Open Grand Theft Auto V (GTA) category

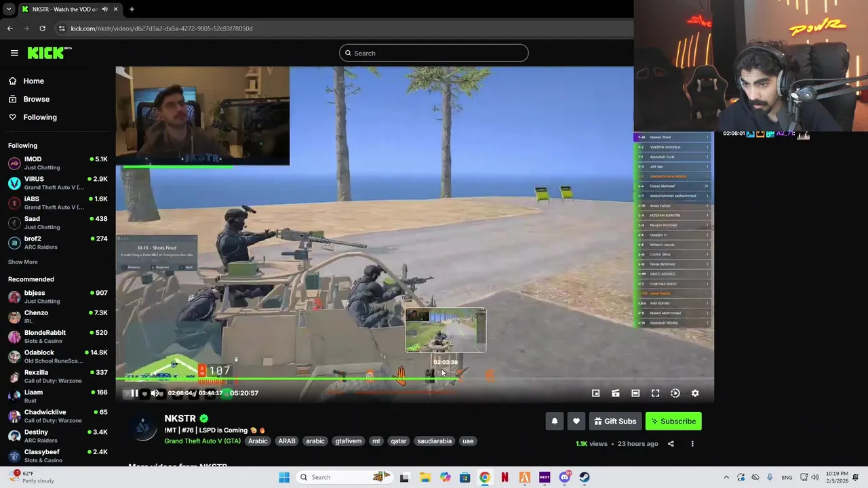point(202,441)
